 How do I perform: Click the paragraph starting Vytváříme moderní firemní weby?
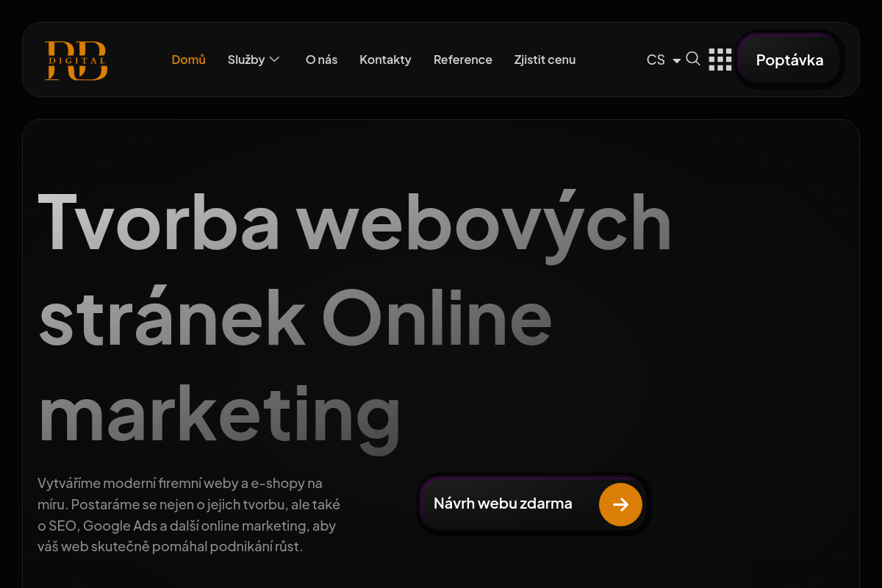click(x=189, y=515)
